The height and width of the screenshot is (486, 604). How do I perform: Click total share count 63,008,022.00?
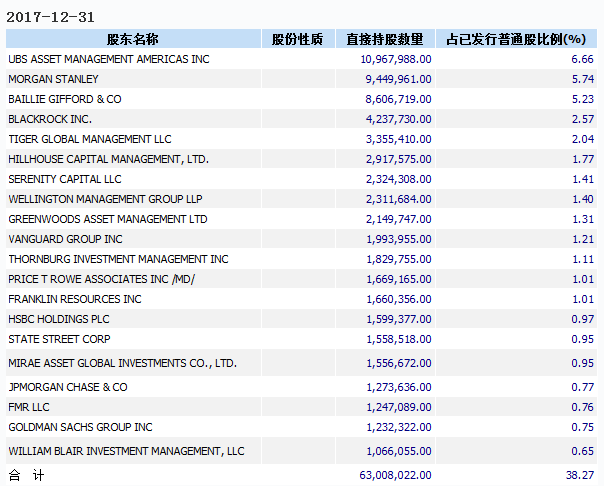[x=396, y=475]
